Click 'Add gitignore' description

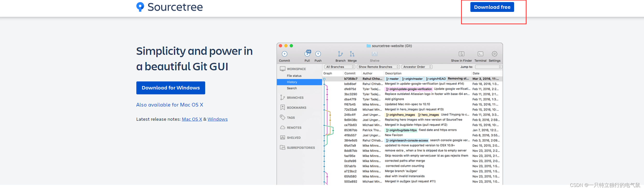(x=394, y=99)
